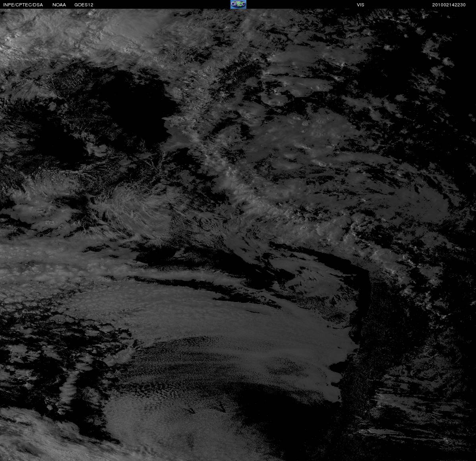
Task: Click the CPTEC logo in the header
Action: point(238,4)
